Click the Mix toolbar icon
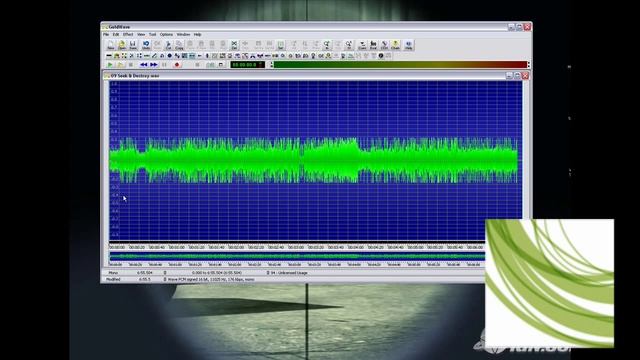Viewport: 640px width, 360px height. point(212,45)
